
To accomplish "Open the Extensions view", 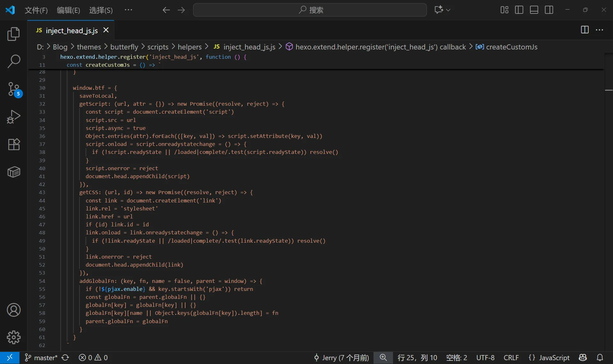I will click(x=13, y=144).
